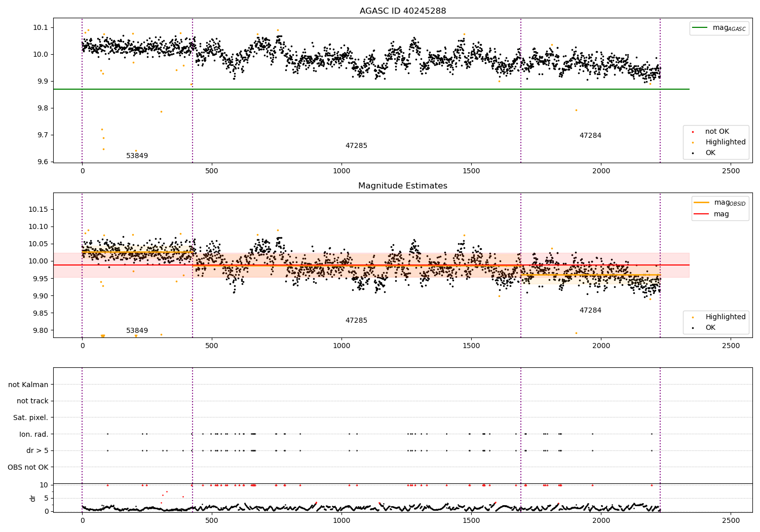Click the '9.6' y-tick on top plot
Viewport: 760px width, 532px height.
(43, 162)
